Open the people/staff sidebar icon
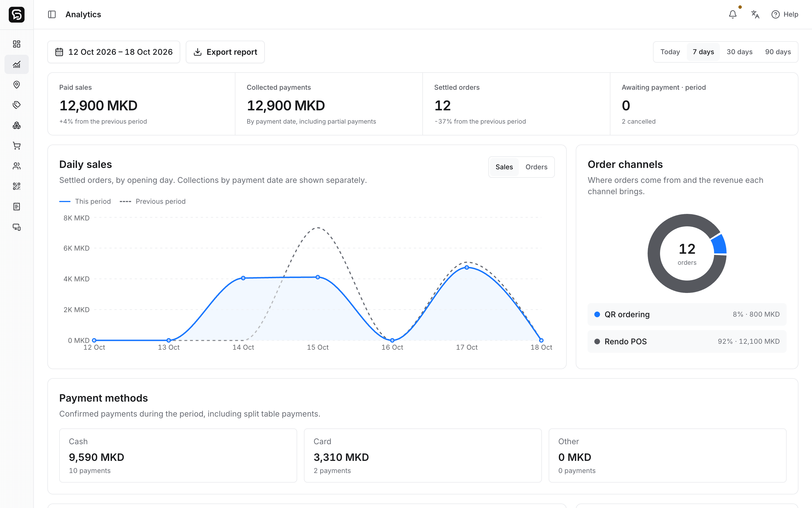Screen dimensions: 812x508 click(x=16, y=166)
